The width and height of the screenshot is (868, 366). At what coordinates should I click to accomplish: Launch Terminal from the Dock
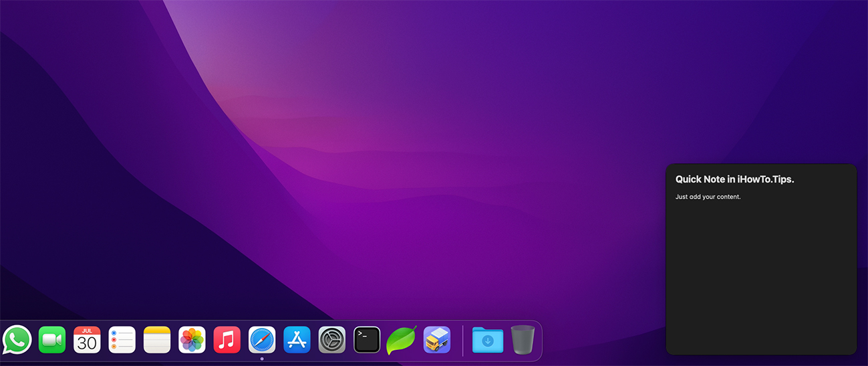click(x=367, y=340)
